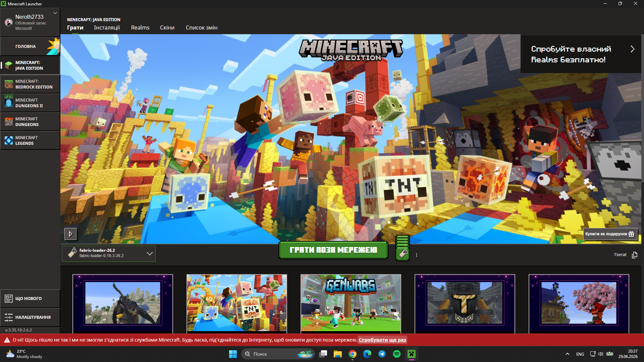The height and width of the screenshot is (362, 644).
Task: Play the trailer video on banner
Action: pyautogui.click(x=70, y=234)
